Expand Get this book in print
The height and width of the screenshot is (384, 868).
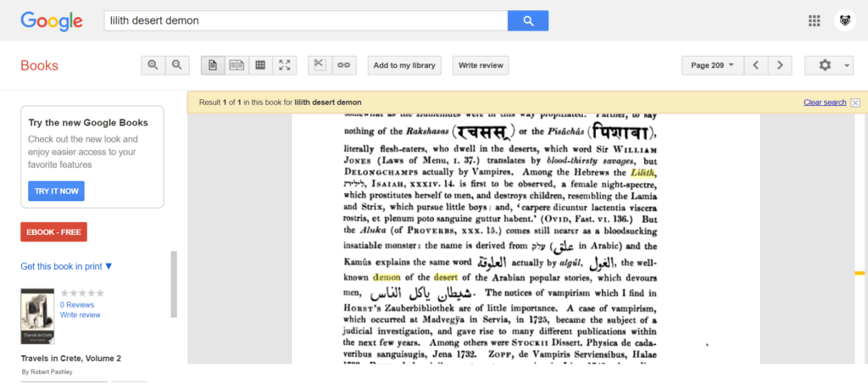(x=66, y=266)
